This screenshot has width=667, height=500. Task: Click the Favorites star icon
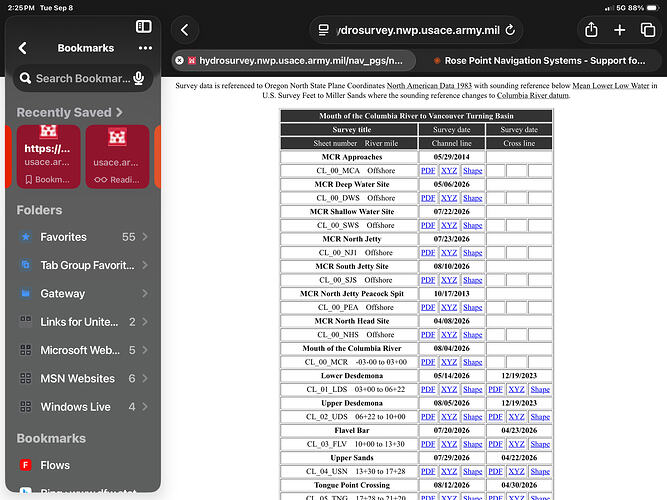[26, 237]
